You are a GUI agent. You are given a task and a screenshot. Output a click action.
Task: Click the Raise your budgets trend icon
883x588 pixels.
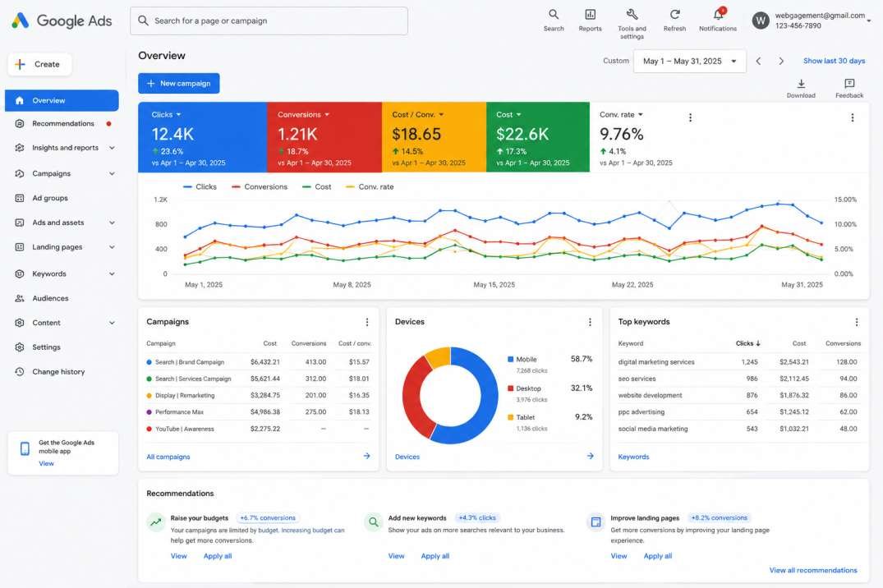point(155,522)
